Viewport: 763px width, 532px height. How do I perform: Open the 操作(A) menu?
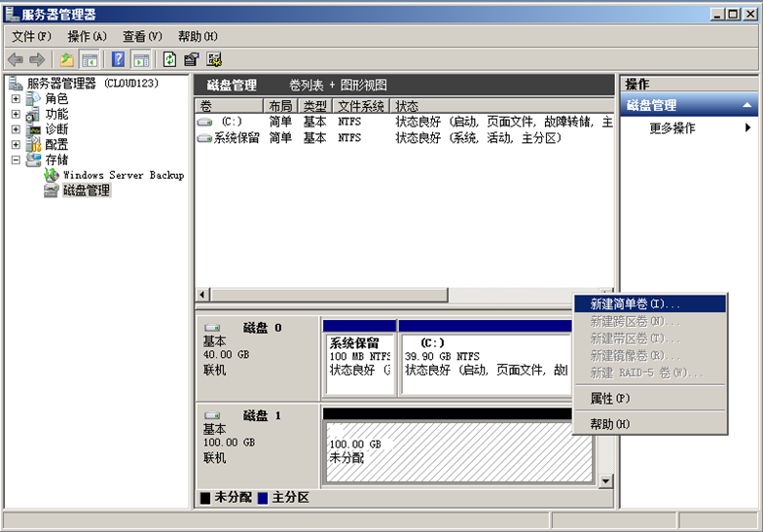click(x=87, y=36)
